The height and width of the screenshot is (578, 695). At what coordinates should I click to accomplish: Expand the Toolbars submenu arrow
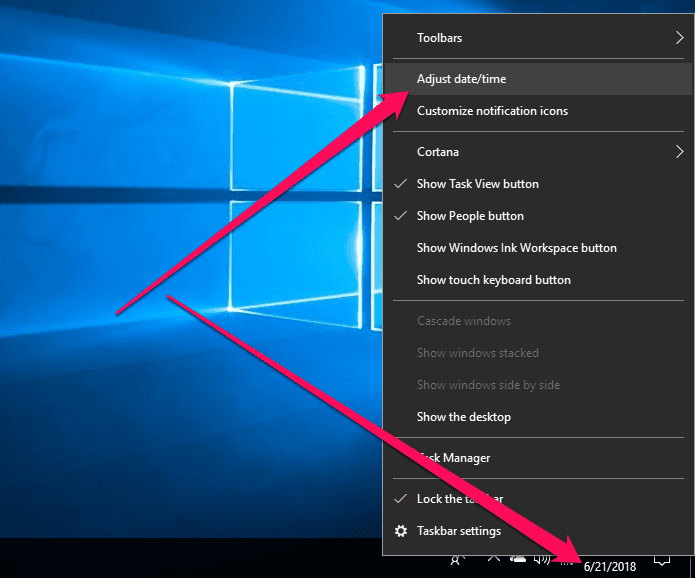[679, 38]
